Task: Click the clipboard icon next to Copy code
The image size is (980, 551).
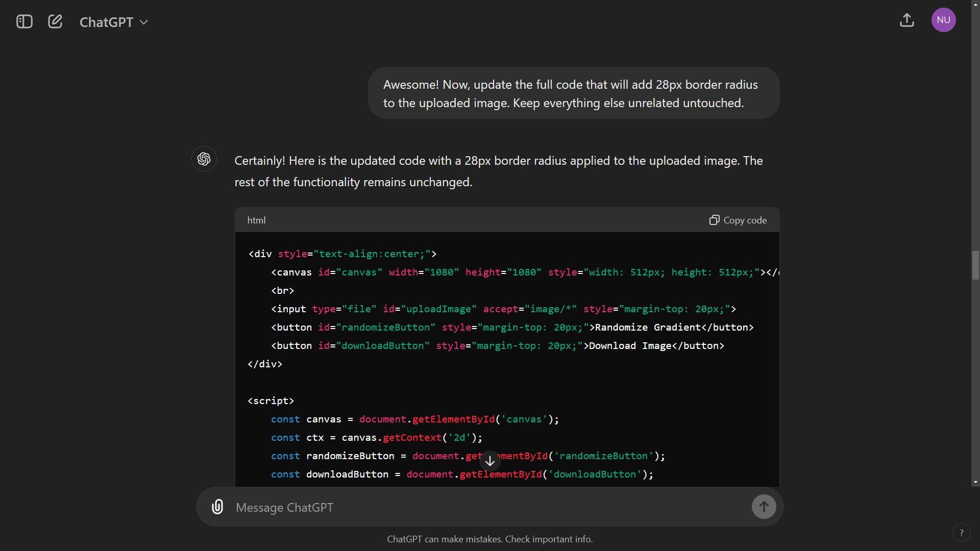Action: 715,220
